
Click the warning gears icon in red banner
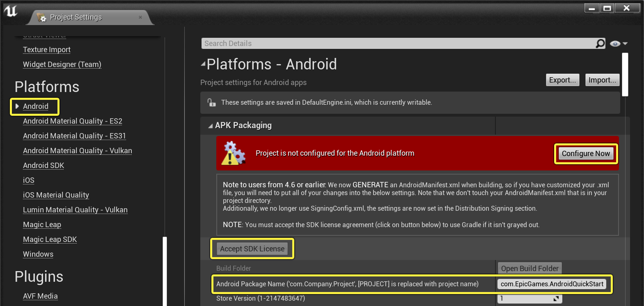tap(233, 153)
